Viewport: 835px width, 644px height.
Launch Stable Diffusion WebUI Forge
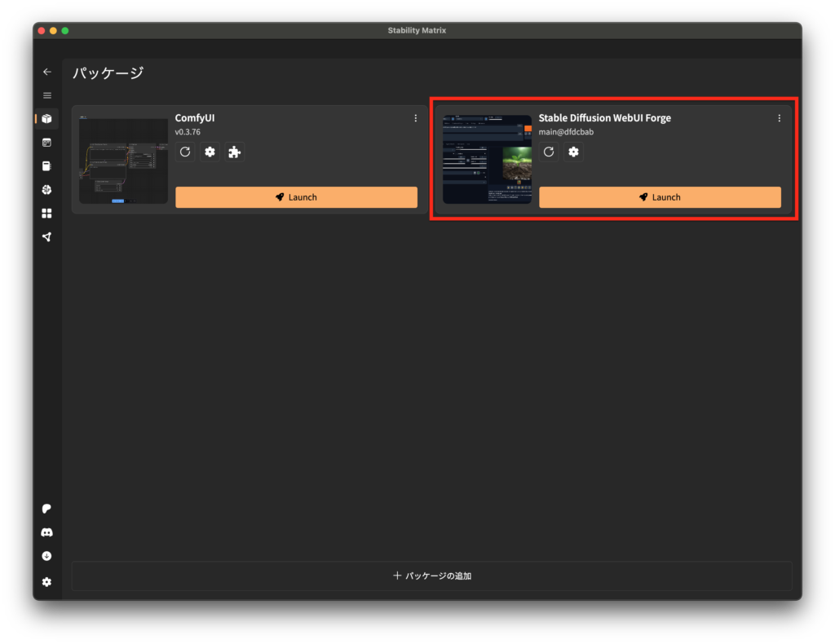coord(660,197)
